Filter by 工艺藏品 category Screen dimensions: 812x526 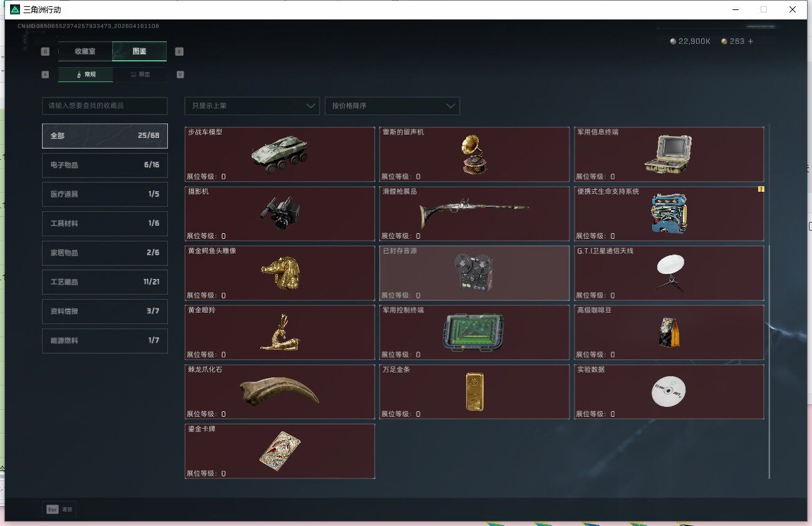(105, 282)
